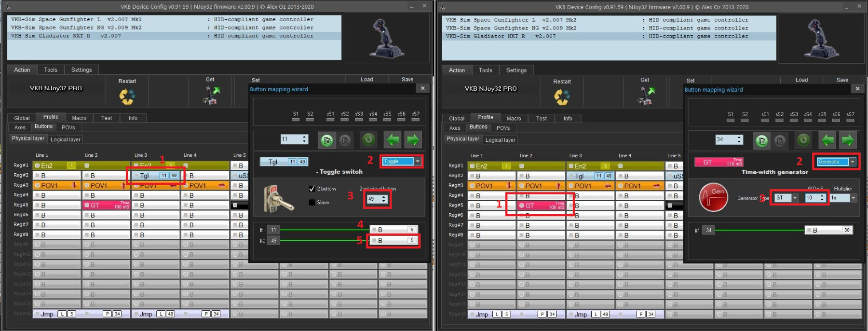Click the Get joystick icon in right window
This screenshot has width=868, height=331.
tap(646, 96)
